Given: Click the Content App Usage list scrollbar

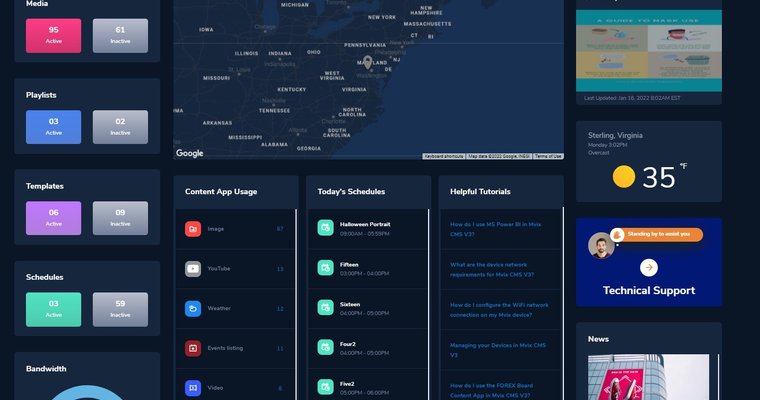Looking at the screenshot, I should coord(296,300).
